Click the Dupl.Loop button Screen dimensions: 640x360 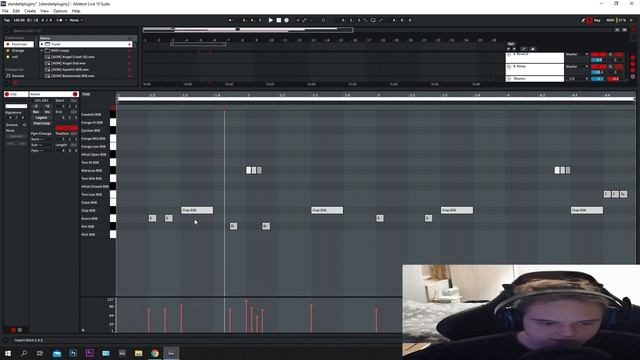pos(41,123)
